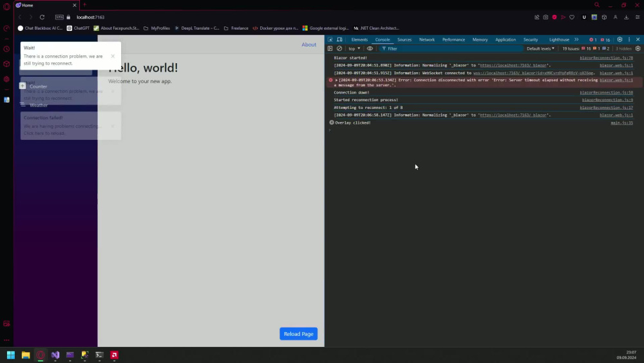Show the console sidebar panel icon
Image resolution: width=644 pixels, height=363 pixels.
tap(330, 48)
